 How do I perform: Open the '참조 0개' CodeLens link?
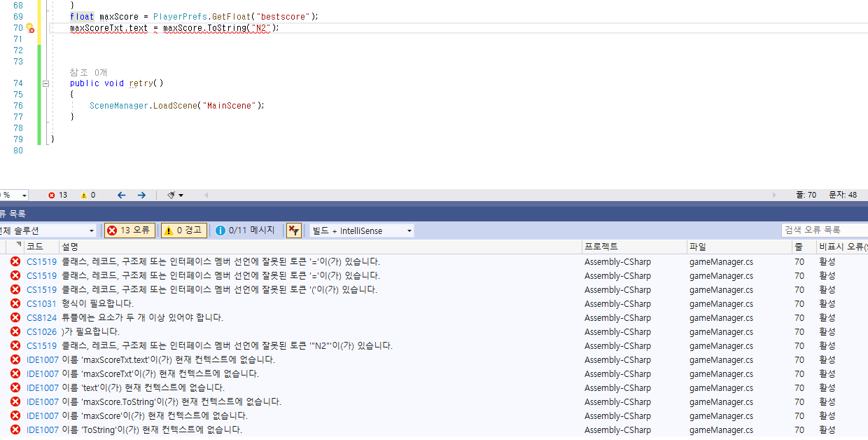coord(88,72)
